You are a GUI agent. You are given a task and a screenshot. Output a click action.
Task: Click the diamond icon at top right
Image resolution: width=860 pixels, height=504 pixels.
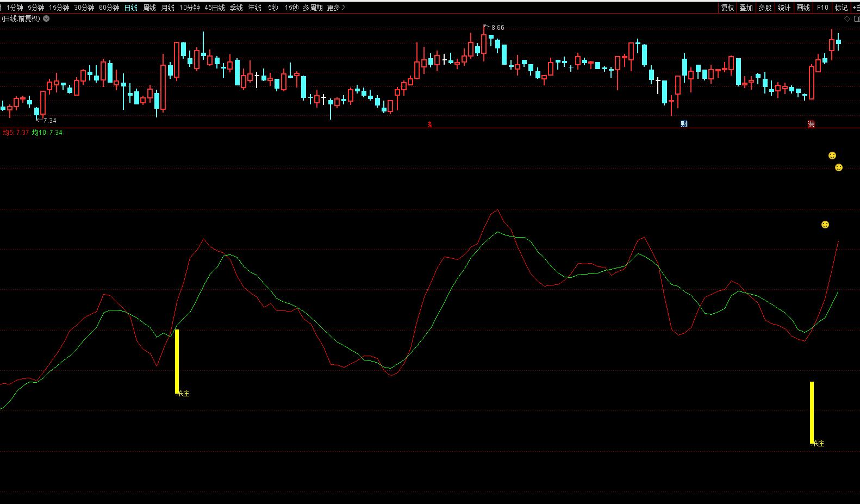pyautogui.click(x=847, y=19)
